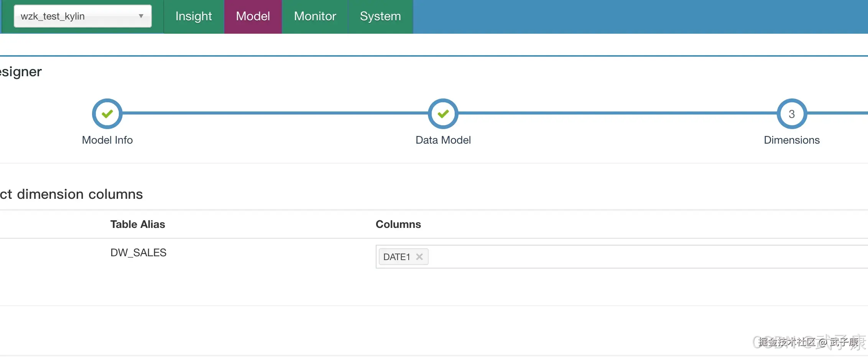Remove the DATE1 column tag
868x357 pixels.
click(x=419, y=257)
